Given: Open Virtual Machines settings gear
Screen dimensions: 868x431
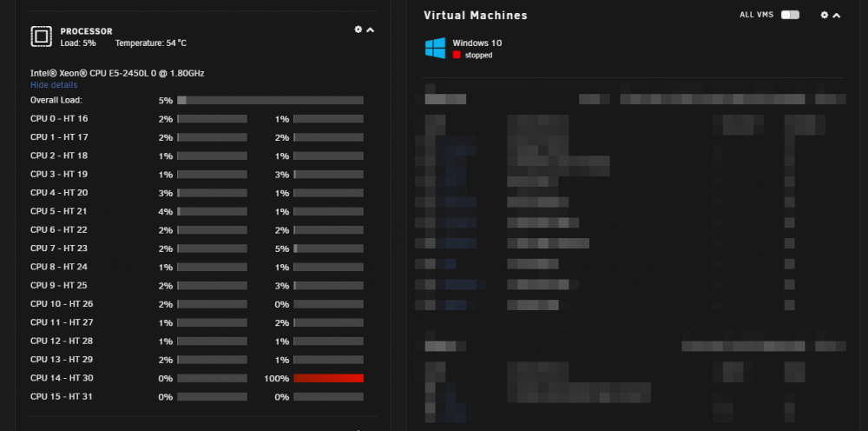Looking at the screenshot, I should (825, 15).
